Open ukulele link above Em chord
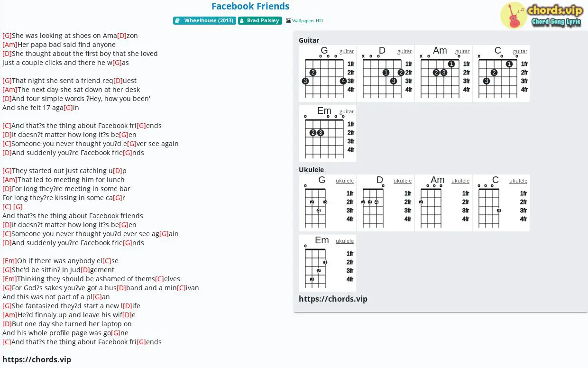Image resolution: width=588 pixels, height=368 pixels. (345, 241)
